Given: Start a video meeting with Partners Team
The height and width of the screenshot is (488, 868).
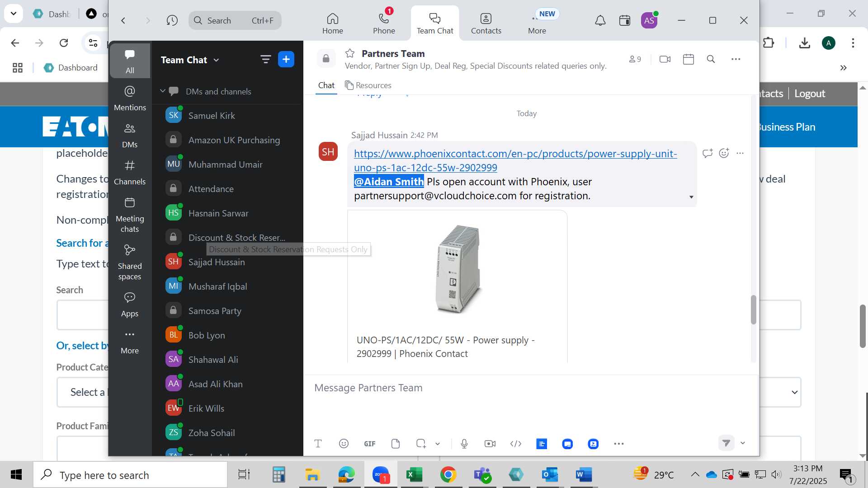Looking at the screenshot, I should [x=665, y=59].
